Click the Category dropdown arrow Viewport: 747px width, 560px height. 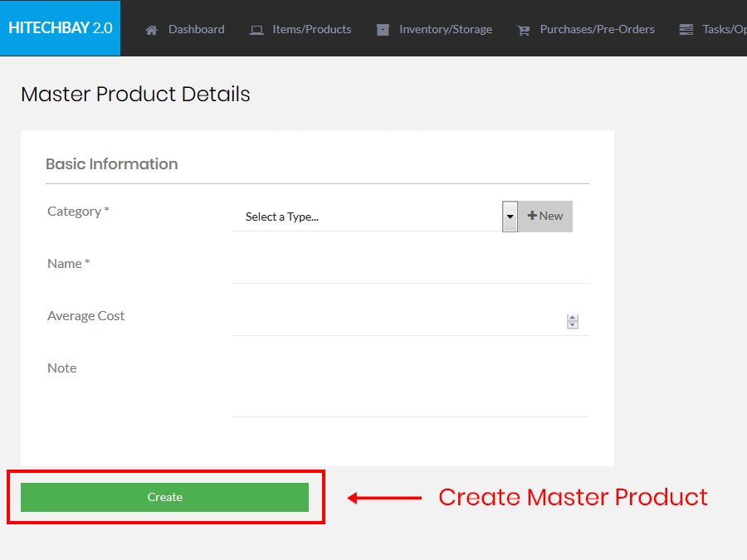[x=510, y=217]
